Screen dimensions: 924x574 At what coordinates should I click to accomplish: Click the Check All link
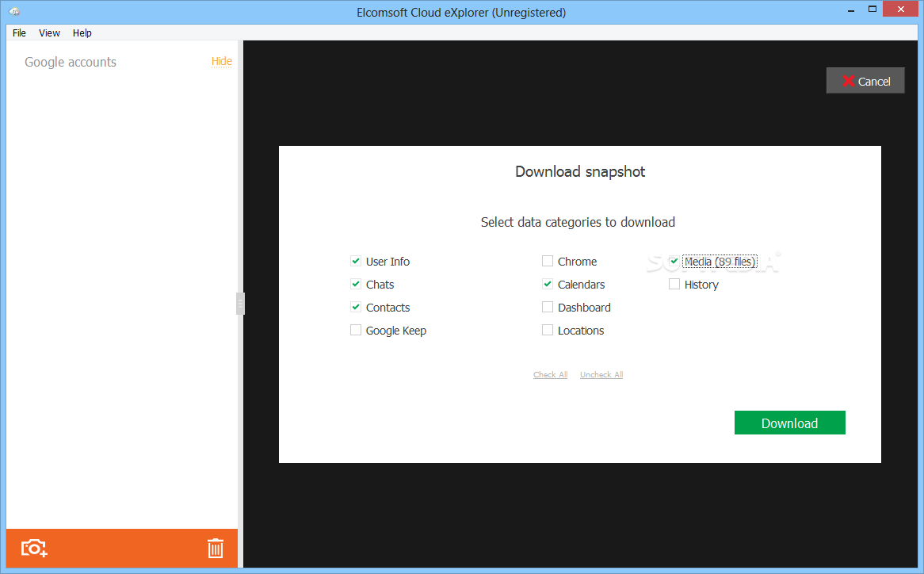pyautogui.click(x=551, y=375)
